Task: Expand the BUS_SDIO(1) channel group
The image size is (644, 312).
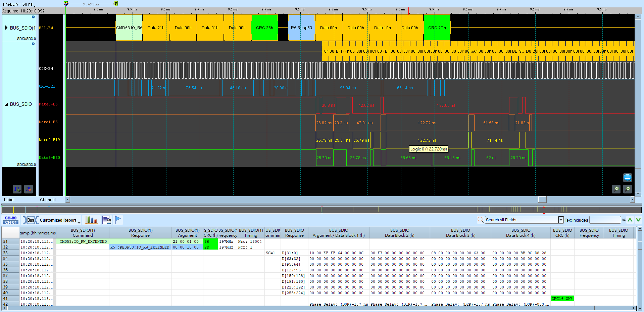Action: coord(6,28)
